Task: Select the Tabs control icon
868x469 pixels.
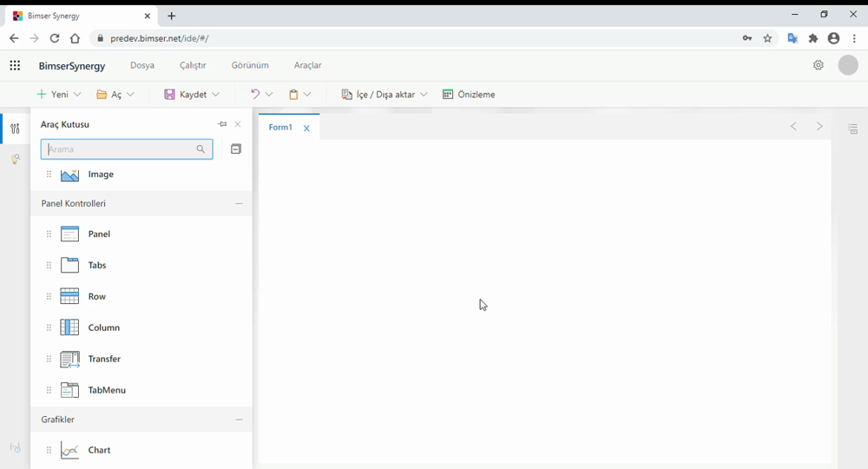Action: (70, 265)
